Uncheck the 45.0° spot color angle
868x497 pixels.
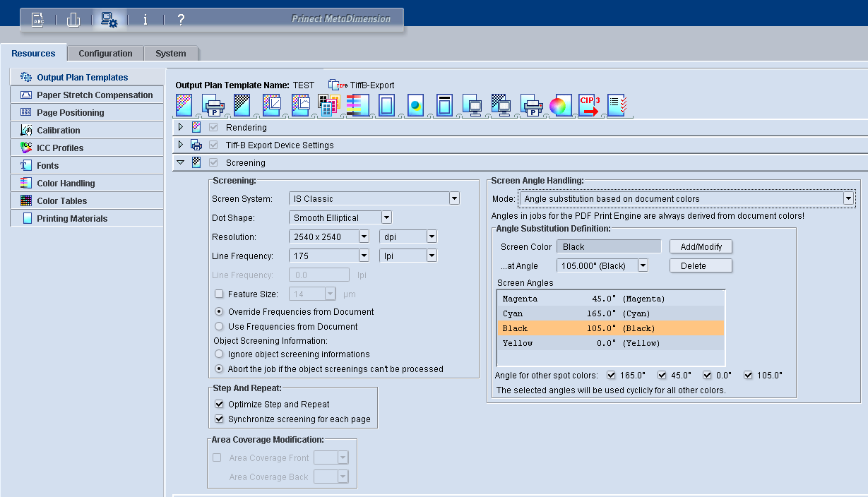click(x=662, y=376)
